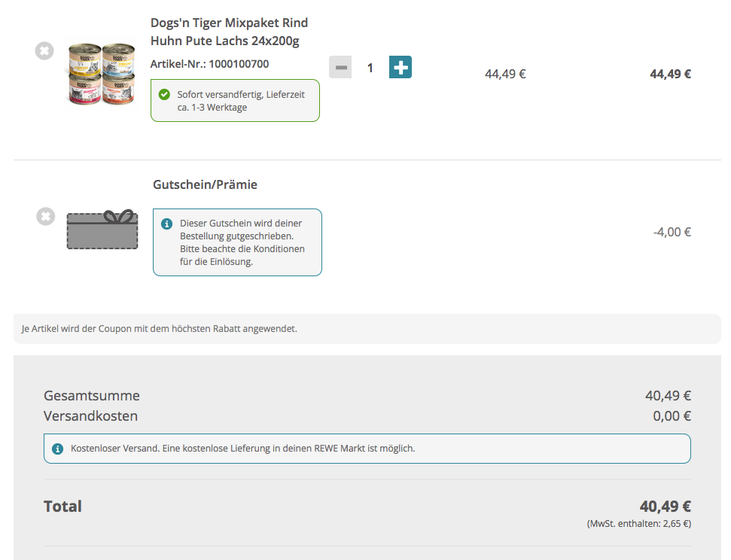Click the bold 44,49 € line total

click(670, 74)
